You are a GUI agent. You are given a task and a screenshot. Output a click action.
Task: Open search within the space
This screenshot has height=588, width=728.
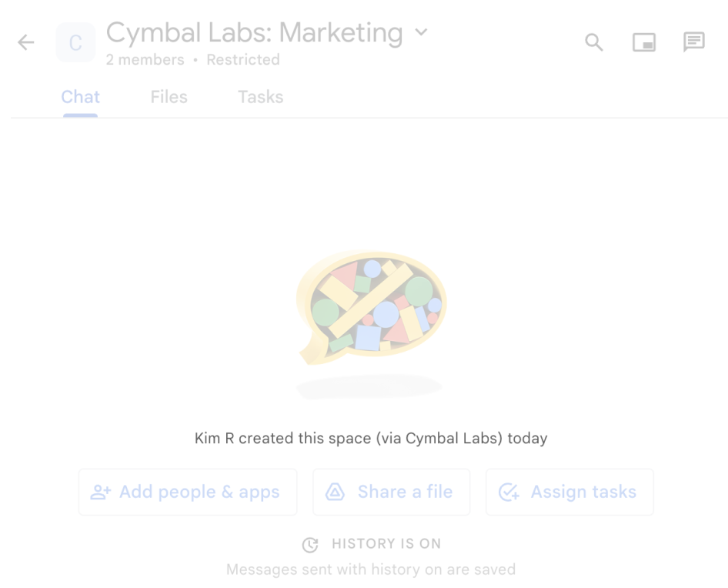[x=593, y=42]
